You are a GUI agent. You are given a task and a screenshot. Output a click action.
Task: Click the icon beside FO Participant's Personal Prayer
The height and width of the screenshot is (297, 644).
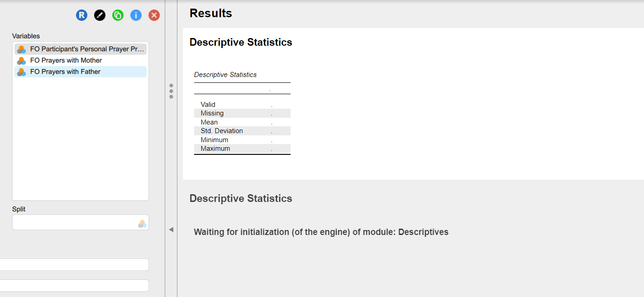[x=21, y=49]
